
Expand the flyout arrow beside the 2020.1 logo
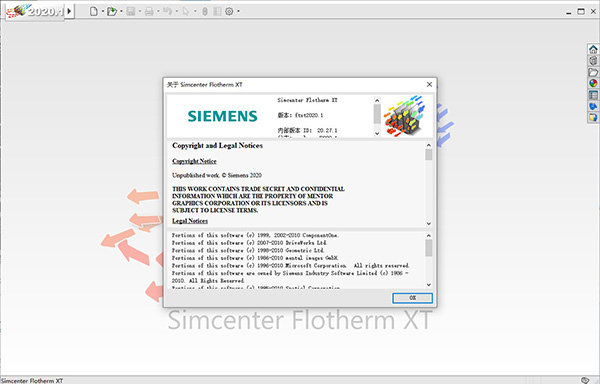(x=69, y=11)
